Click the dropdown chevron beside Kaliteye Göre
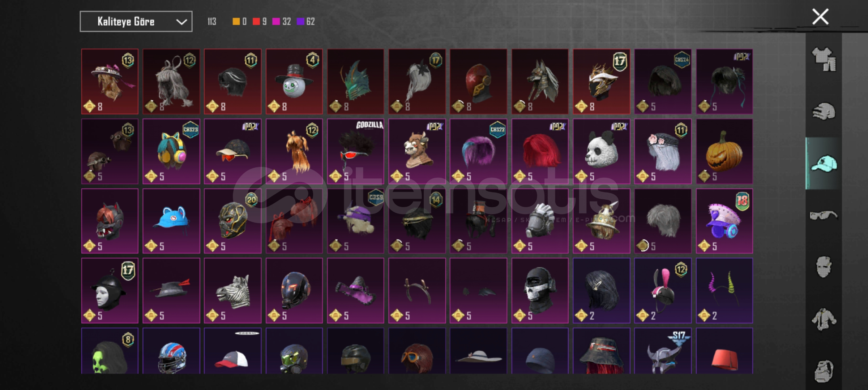868x390 pixels. click(x=181, y=22)
